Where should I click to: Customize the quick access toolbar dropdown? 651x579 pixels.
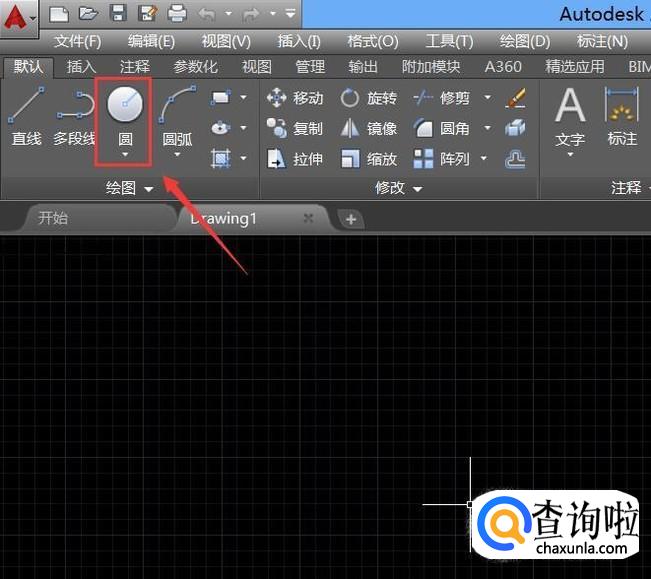pyautogui.click(x=291, y=14)
